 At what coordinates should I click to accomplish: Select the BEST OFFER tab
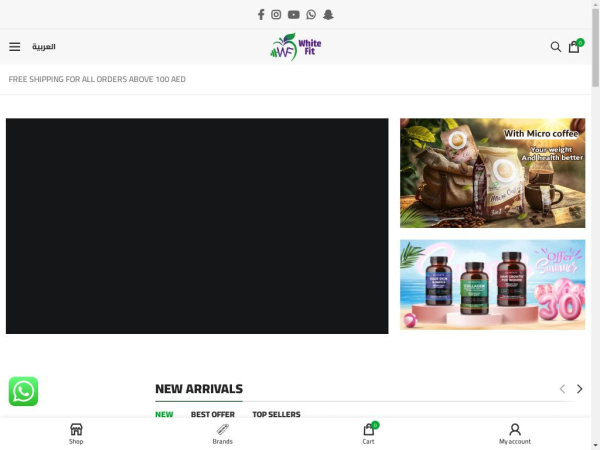213,414
